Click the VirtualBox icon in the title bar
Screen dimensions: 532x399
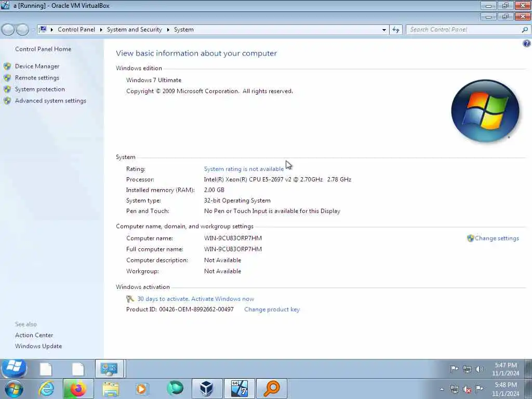pyautogui.click(x=5, y=5)
